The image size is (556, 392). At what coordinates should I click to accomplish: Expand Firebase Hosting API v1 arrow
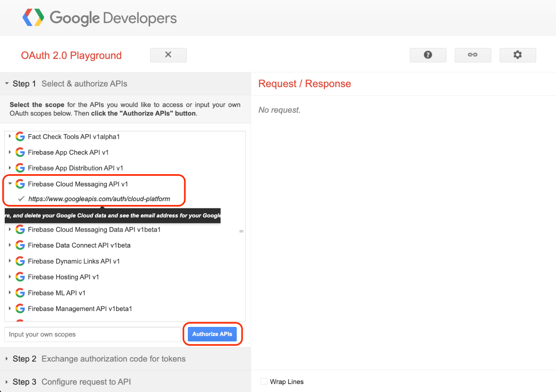pos(10,277)
